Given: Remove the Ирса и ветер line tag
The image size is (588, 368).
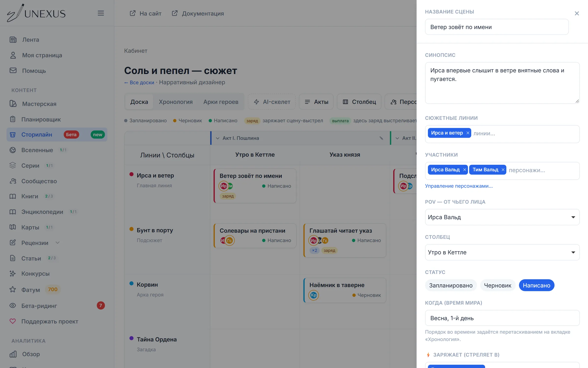Looking at the screenshot, I should pos(468,133).
